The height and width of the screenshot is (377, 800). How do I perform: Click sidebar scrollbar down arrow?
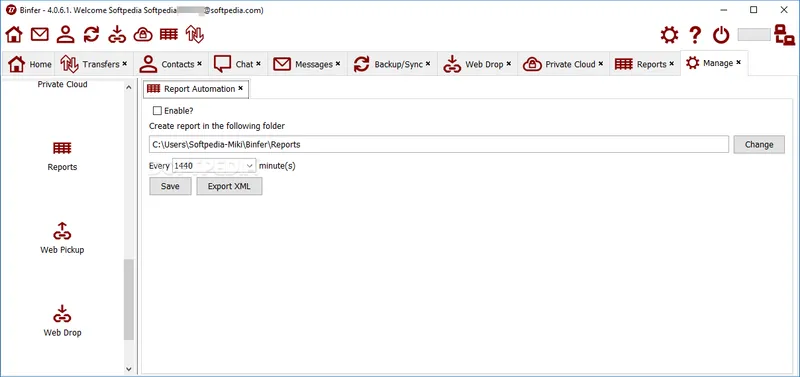click(x=129, y=368)
